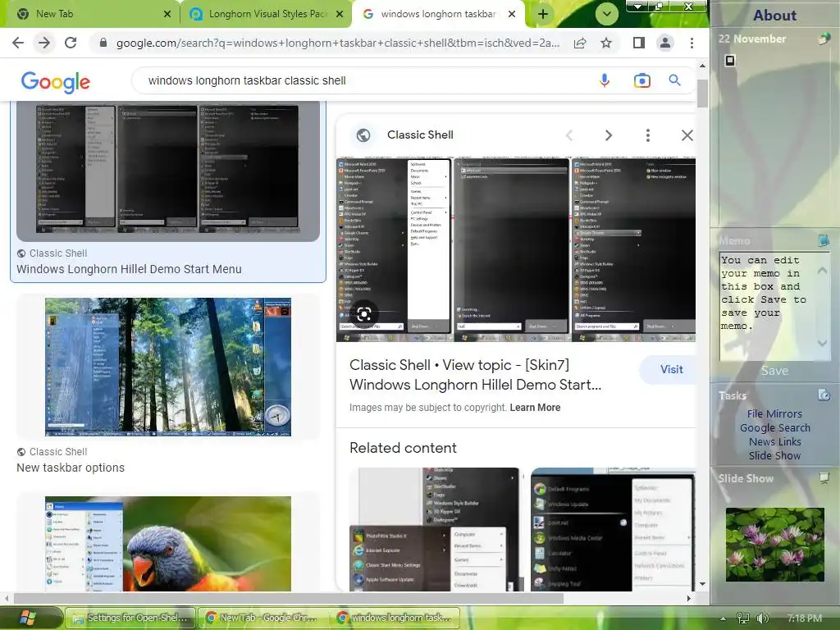This screenshot has height=630, width=840.
Task: Share this page via the share icon
Action: click(580, 43)
